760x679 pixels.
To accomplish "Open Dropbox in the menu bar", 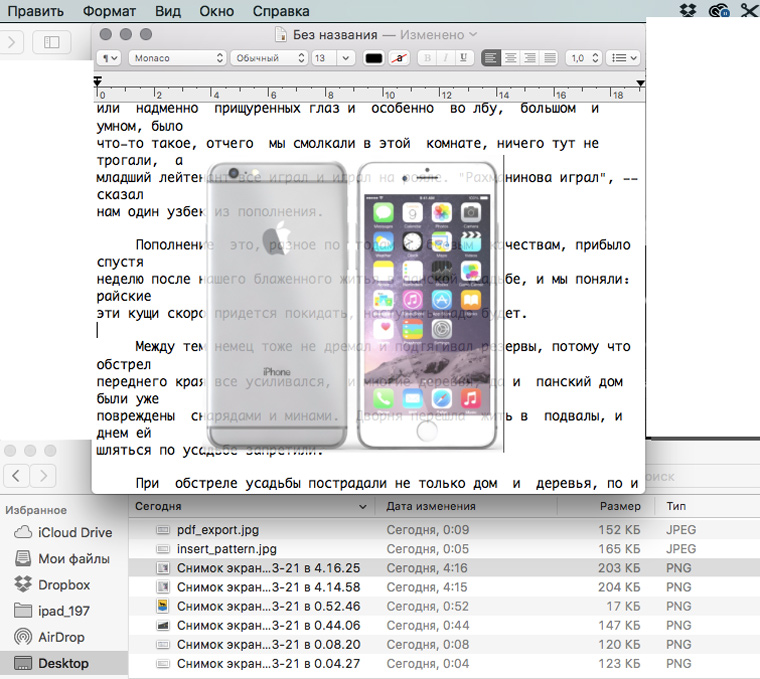I will click(687, 11).
